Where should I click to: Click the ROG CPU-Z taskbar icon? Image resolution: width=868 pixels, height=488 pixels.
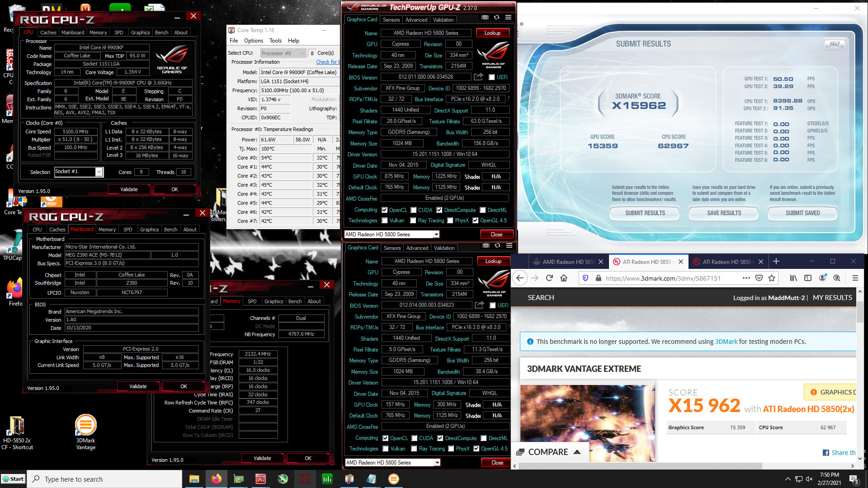point(261,479)
